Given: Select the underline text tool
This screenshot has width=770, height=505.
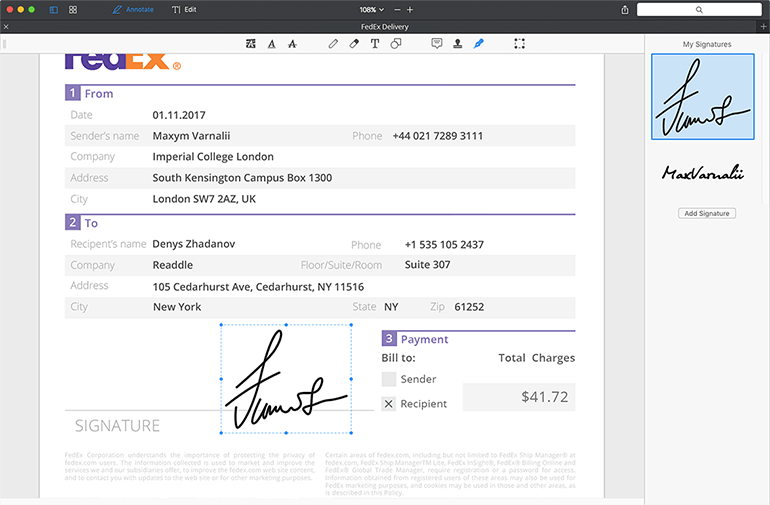Looking at the screenshot, I should click(x=272, y=44).
